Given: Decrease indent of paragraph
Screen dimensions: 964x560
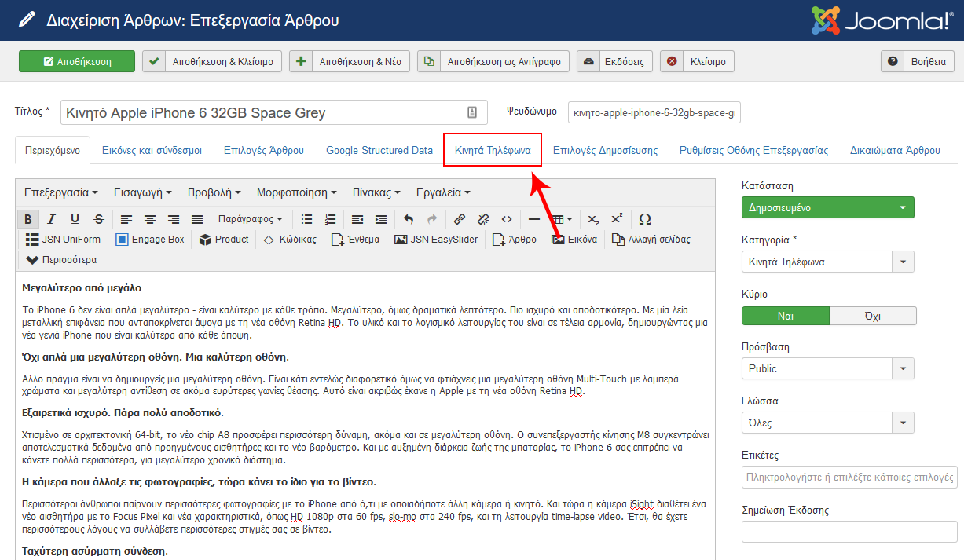Looking at the screenshot, I should click(358, 219).
